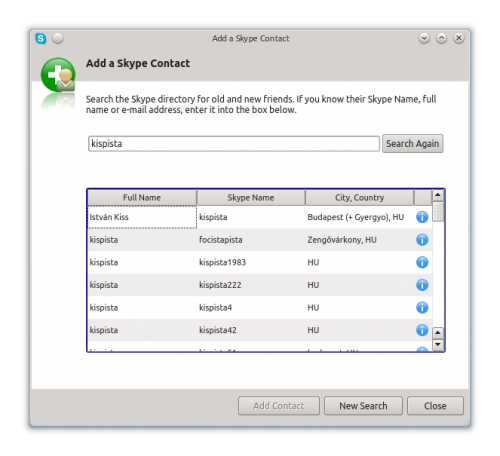This screenshot has width=500, height=456.
Task: Open info icon for focistapista row
Action: 422,240
